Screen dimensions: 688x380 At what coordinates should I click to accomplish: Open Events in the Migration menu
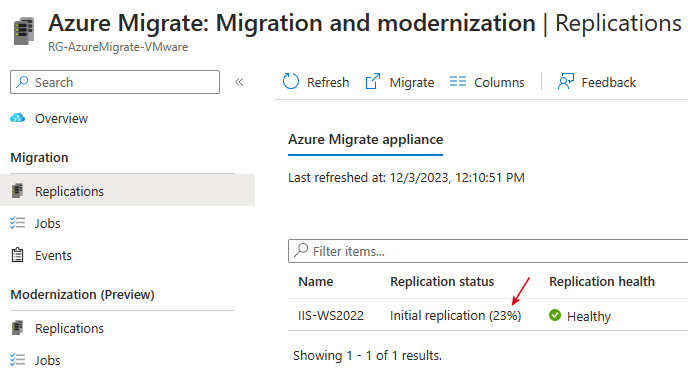click(x=53, y=255)
